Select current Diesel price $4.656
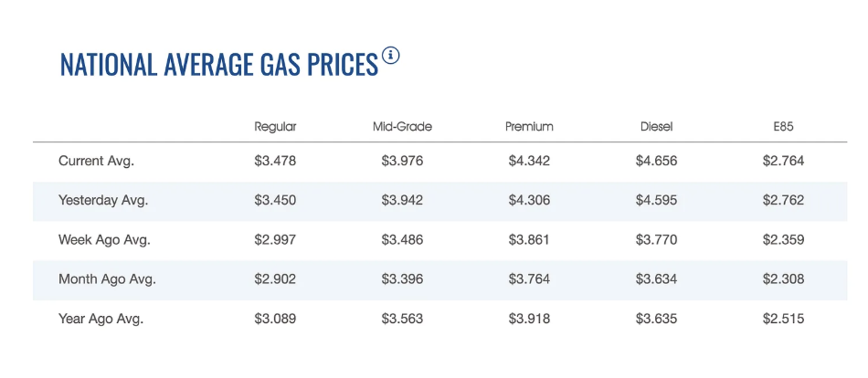The height and width of the screenshot is (378, 868). (x=657, y=161)
